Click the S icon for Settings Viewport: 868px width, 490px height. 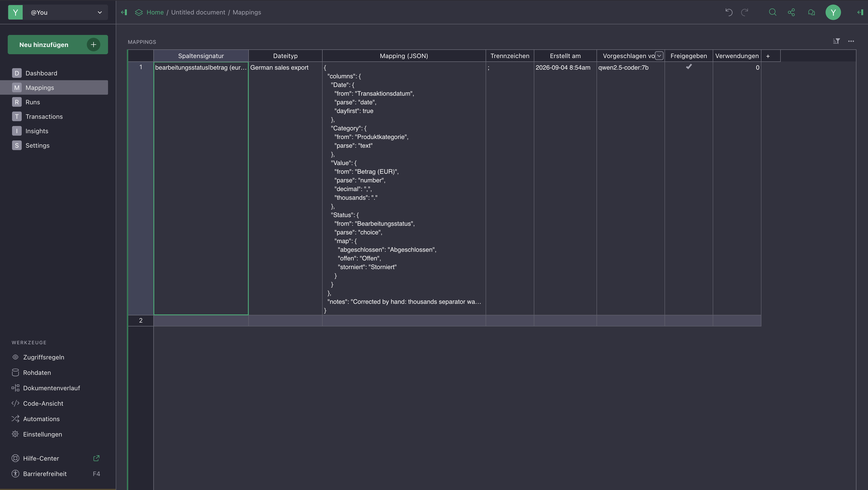(17, 146)
